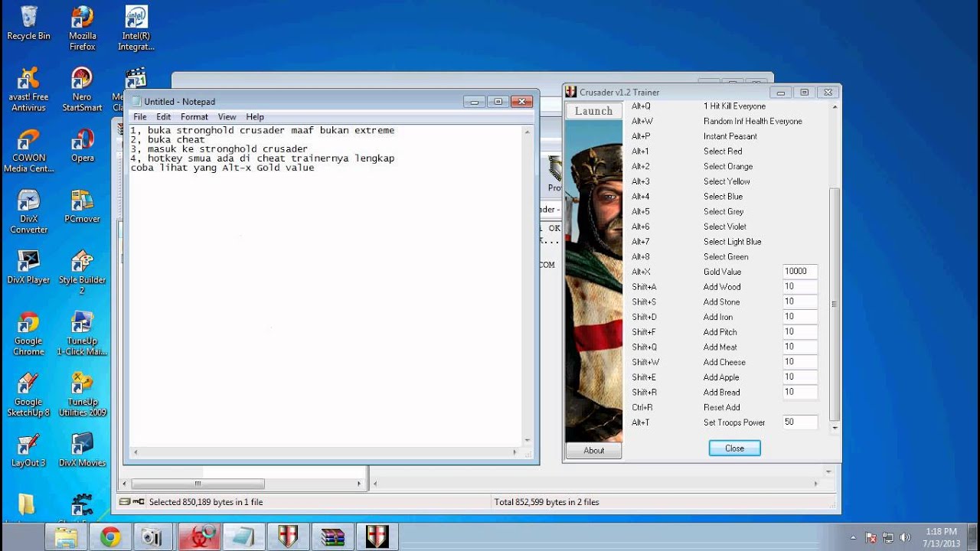Select the Style Builder 2 shortcut
The image size is (980, 551).
tap(82, 272)
